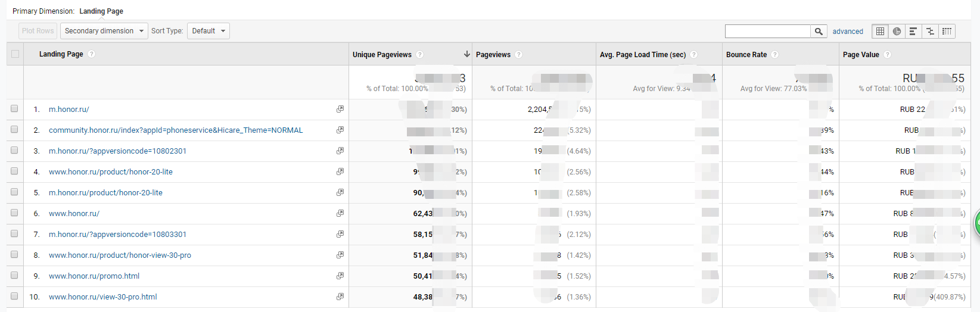Sort by Bounce Rate column header

coord(746,55)
